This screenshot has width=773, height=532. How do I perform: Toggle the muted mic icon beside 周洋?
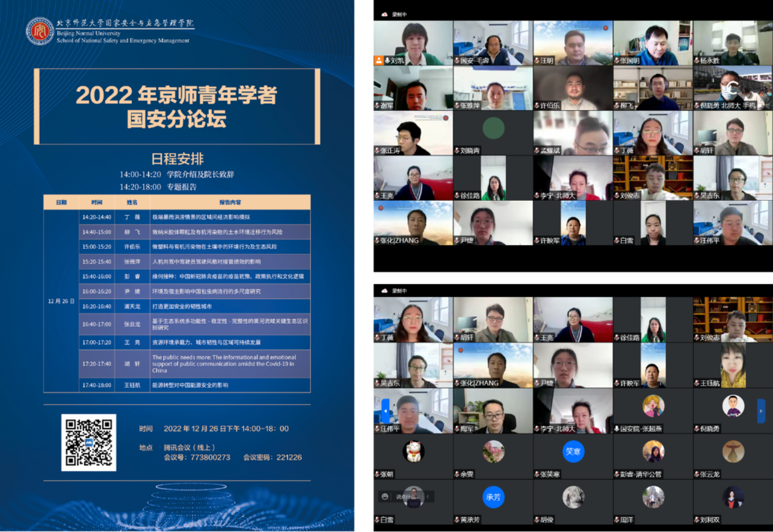pos(617,520)
